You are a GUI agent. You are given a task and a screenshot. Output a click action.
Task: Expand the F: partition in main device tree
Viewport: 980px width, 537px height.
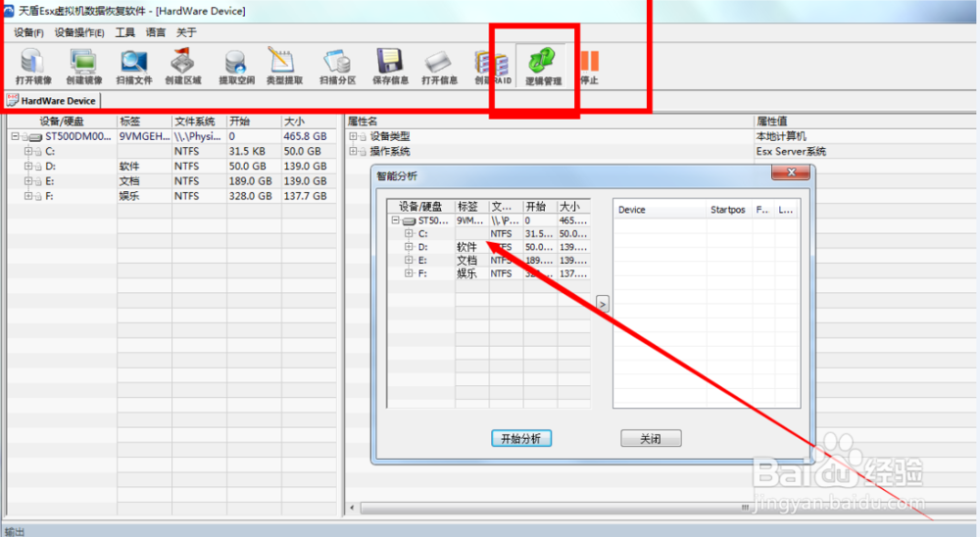coord(28,196)
